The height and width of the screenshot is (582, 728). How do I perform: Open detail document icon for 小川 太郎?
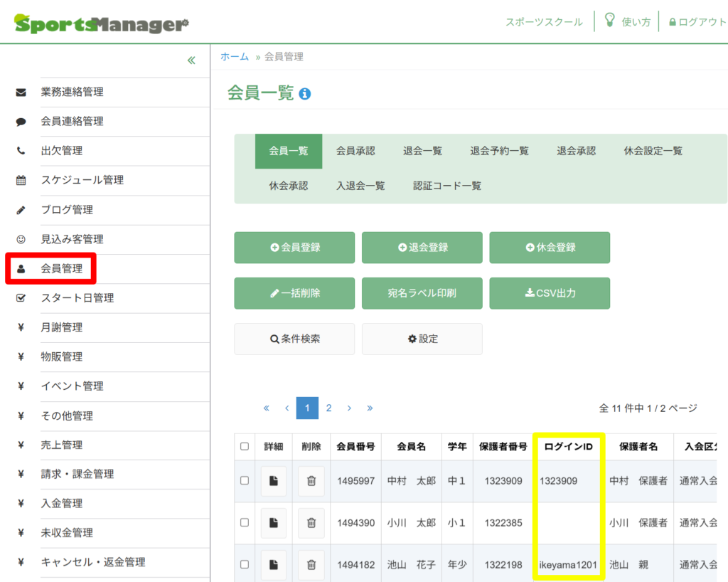(x=274, y=523)
